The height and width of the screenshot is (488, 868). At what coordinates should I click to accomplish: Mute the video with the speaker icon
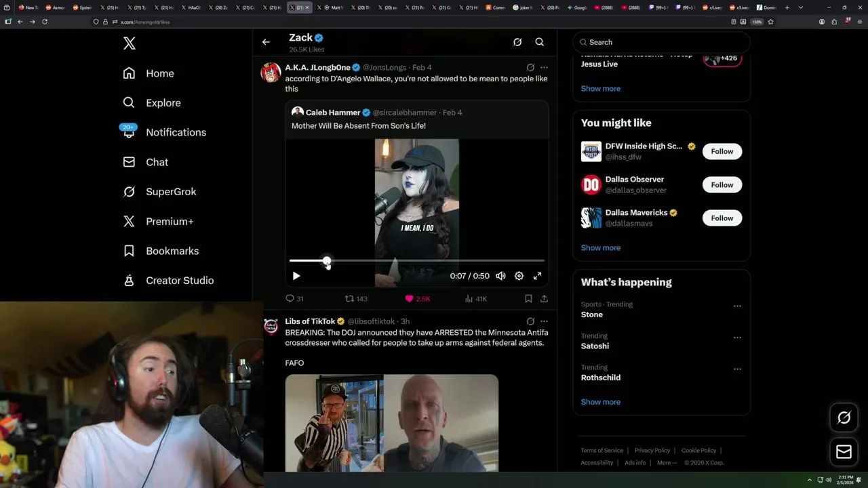[500, 276]
